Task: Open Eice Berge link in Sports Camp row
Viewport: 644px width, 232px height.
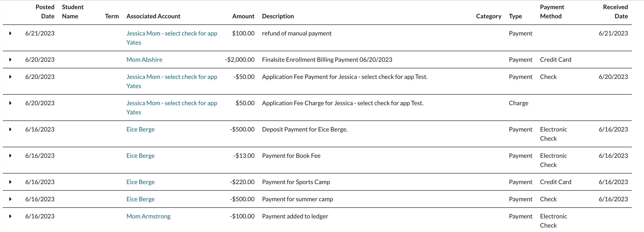Action: (140, 182)
